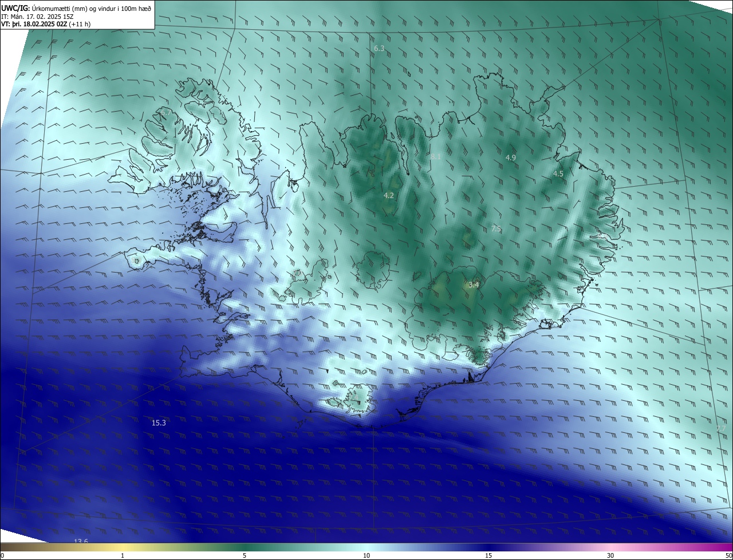Image resolution: width=733 pixels, height=560 pixels.
Task: Click the 7.7 value at the right edge
Action: click(721, 428)
